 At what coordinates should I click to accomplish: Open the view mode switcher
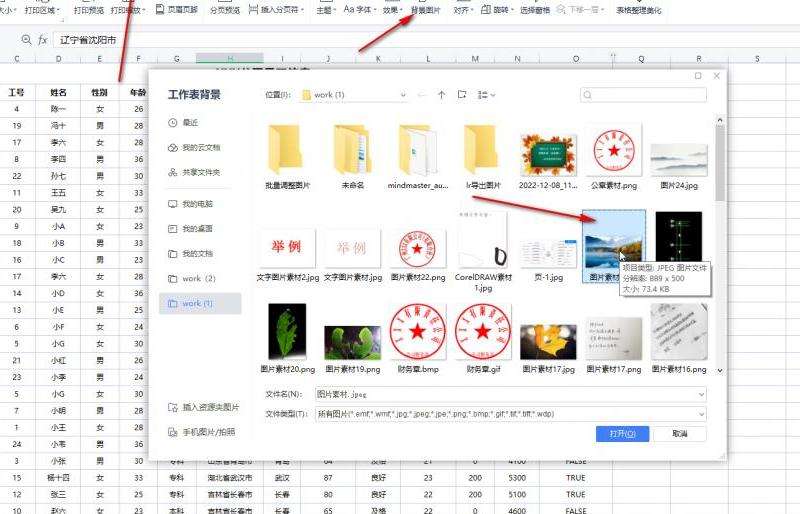pyautogui.click(x=487, y=95)
